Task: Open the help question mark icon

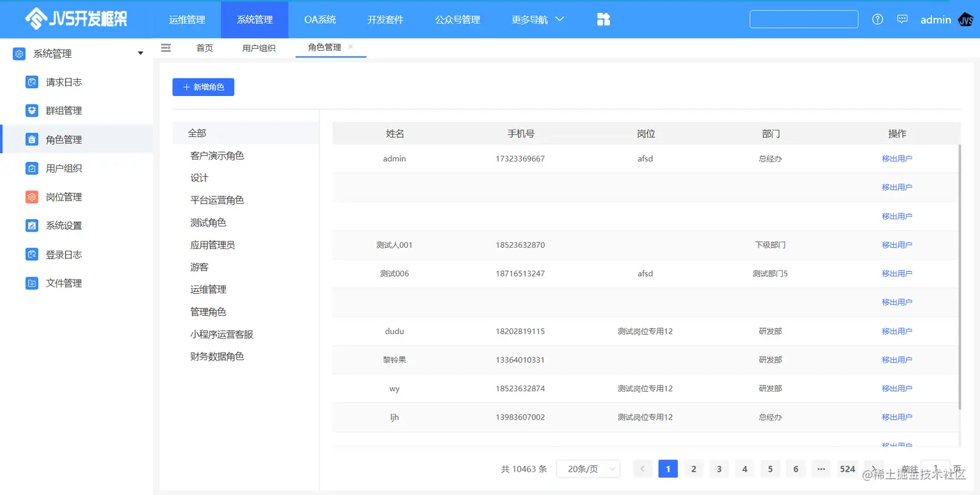Action: point(878,19)
